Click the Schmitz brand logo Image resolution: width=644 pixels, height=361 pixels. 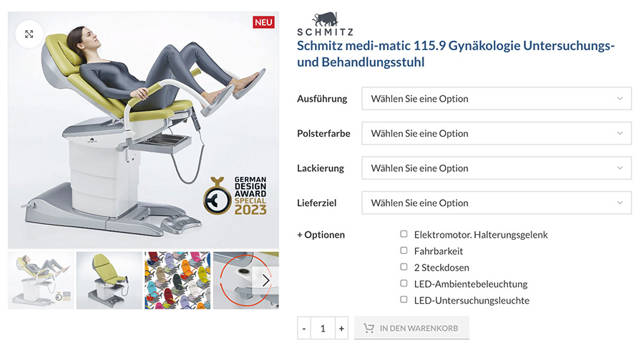pyautogui.click(x=325, y=24)
